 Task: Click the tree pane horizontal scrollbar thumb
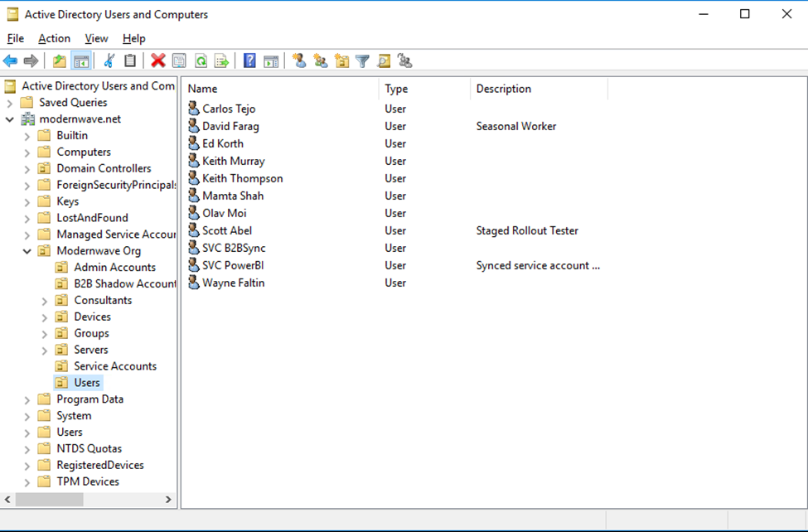[x=50, y=499]
